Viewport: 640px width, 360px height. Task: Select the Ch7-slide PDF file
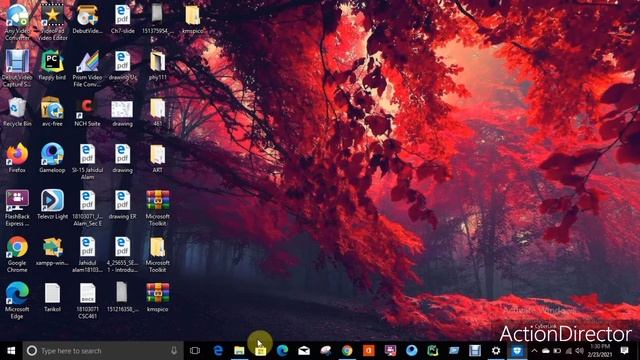pos(122,19)
